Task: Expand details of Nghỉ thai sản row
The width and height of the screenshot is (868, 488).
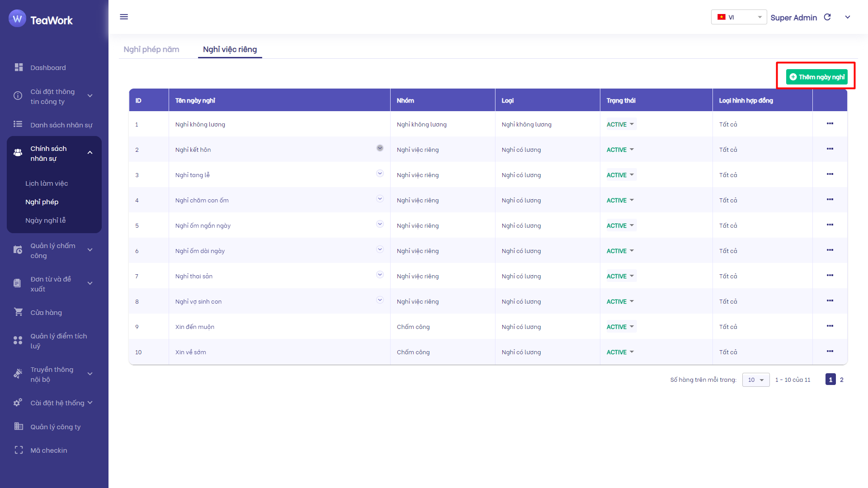Action: click(x=380, y=275)
